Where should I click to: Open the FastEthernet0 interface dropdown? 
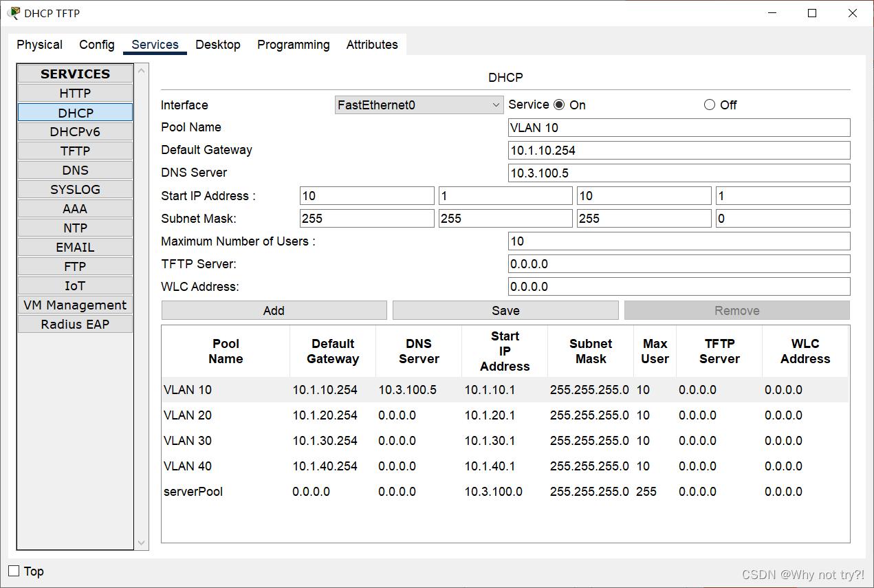coord(419,105)
